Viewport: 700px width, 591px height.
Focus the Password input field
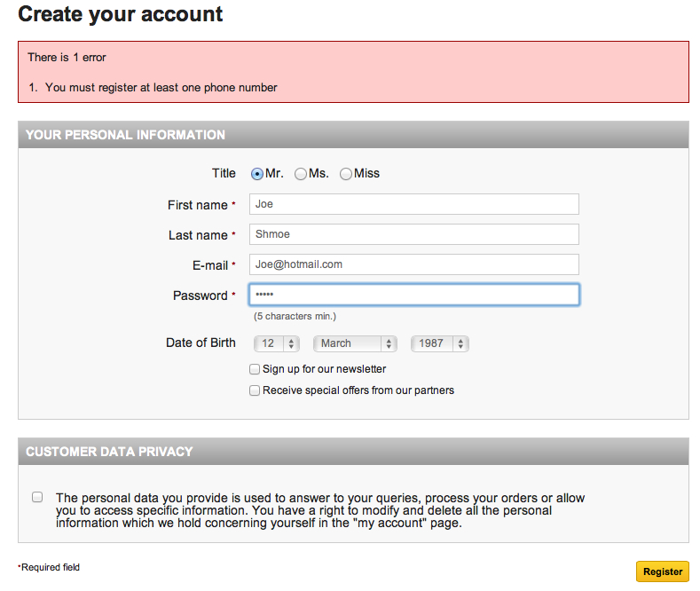[414, 295]
